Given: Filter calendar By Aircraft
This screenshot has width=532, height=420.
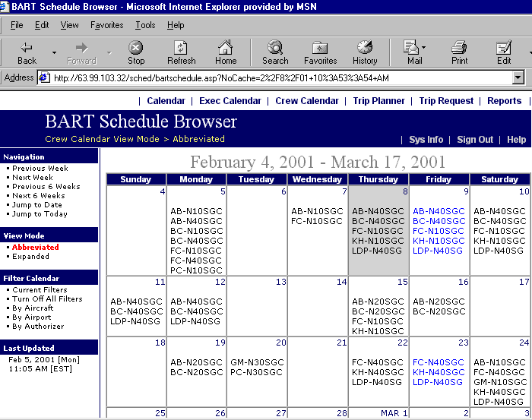Looking at the screenshot, I should point(33,308).
